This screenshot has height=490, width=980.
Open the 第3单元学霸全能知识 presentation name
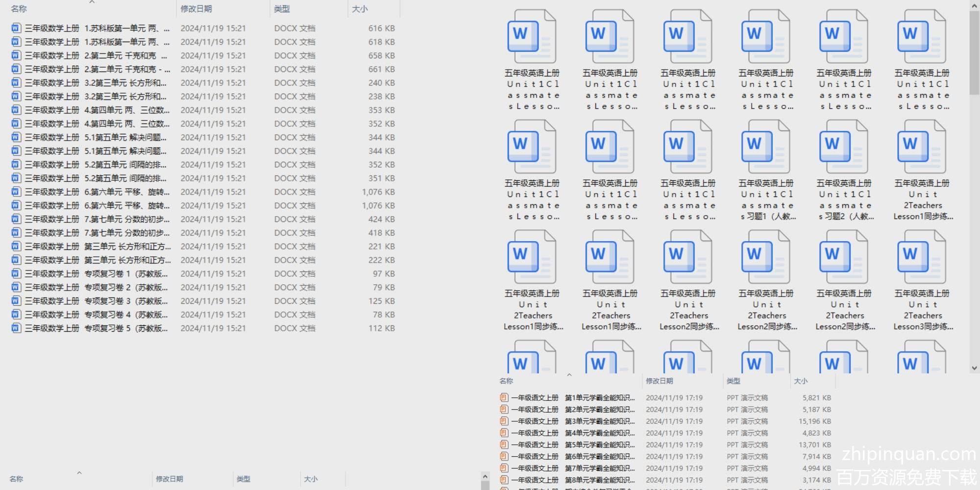(599, 421)
